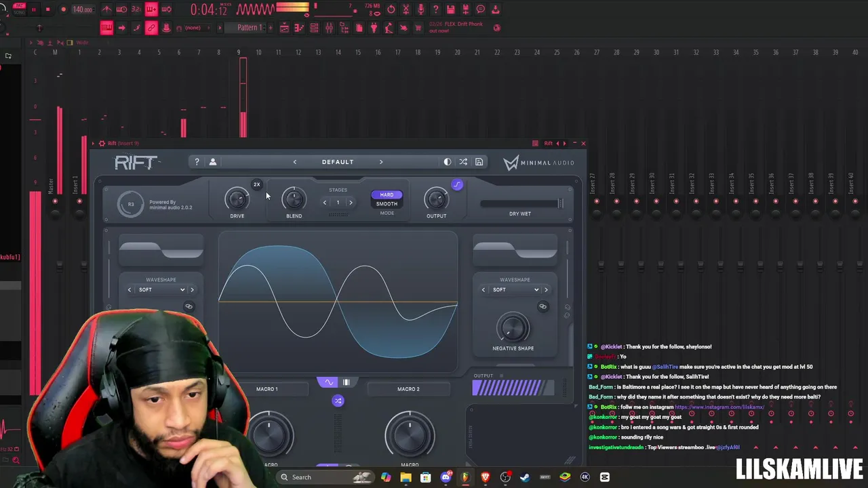Click the Output knob

[436, 199]
